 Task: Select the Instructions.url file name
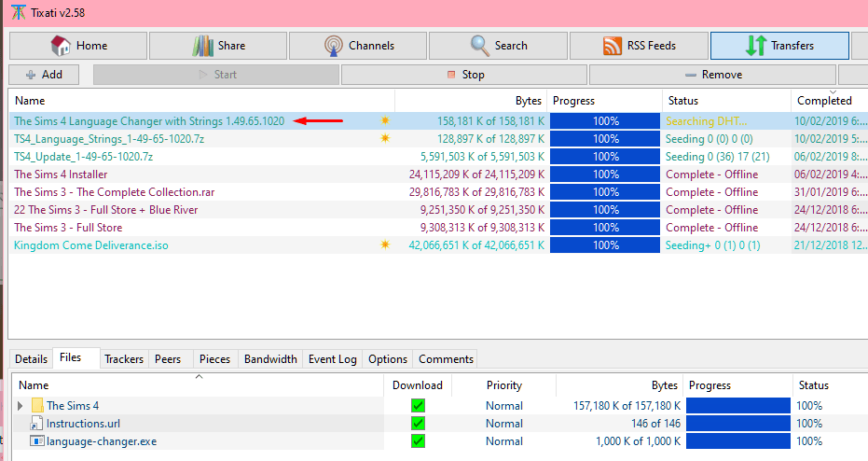[x=83, y=424]
